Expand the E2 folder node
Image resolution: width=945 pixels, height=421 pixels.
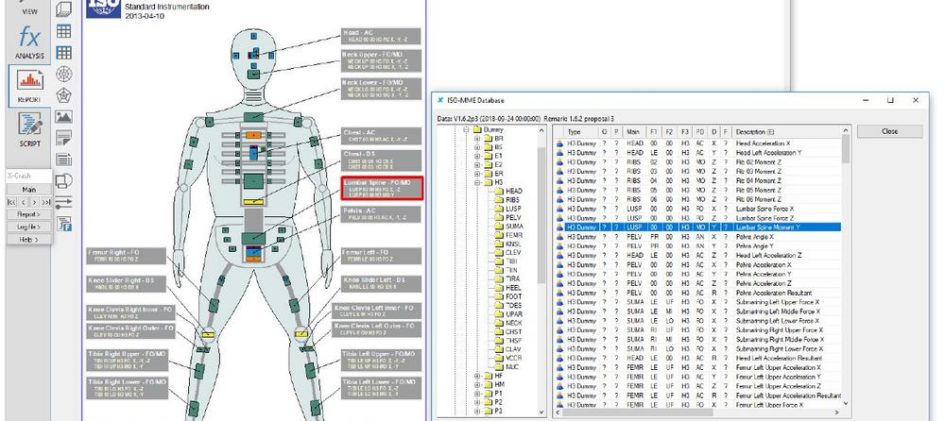[x=477, y=164]
